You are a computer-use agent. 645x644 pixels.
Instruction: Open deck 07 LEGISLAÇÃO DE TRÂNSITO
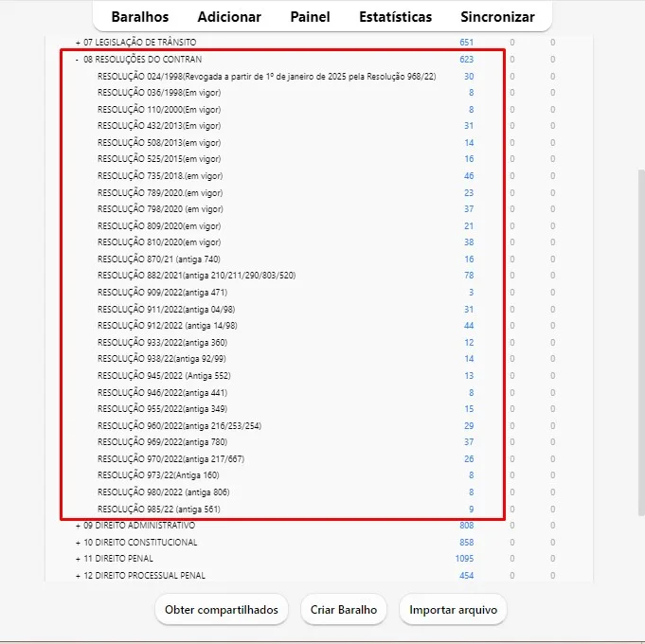coord(140,43)
